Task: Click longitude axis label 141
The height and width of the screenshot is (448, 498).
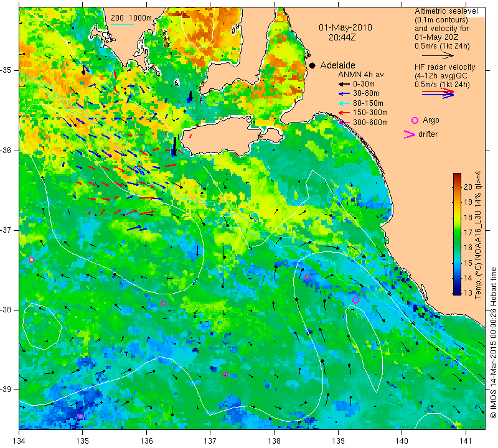Action: tap(466, 441)
